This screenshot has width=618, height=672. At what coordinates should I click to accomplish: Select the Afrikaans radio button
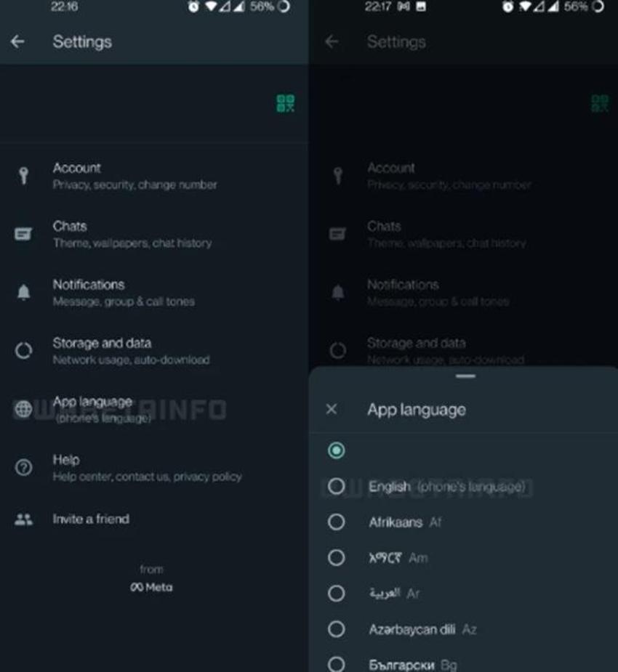336,522
